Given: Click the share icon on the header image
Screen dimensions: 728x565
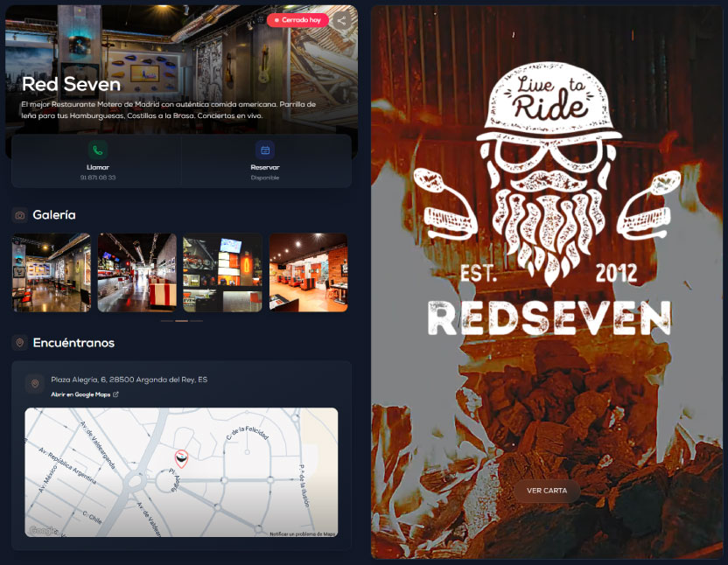Looking at the screenshot, I should 342,21.
